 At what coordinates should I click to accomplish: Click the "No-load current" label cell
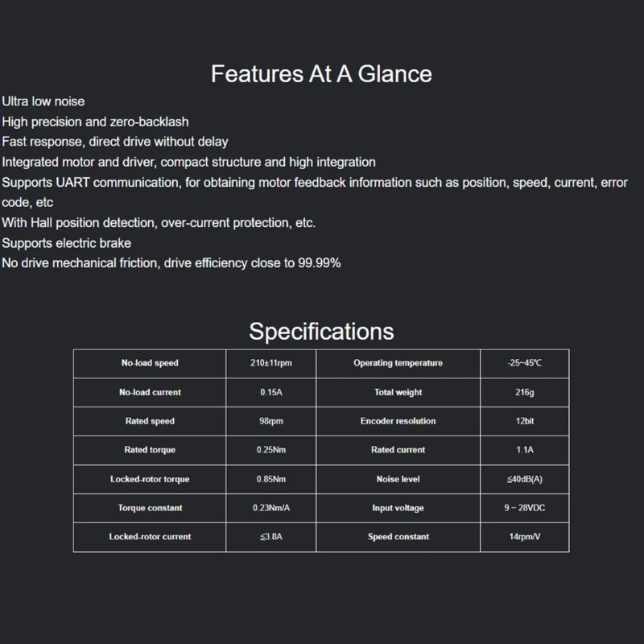pos(150,392)
